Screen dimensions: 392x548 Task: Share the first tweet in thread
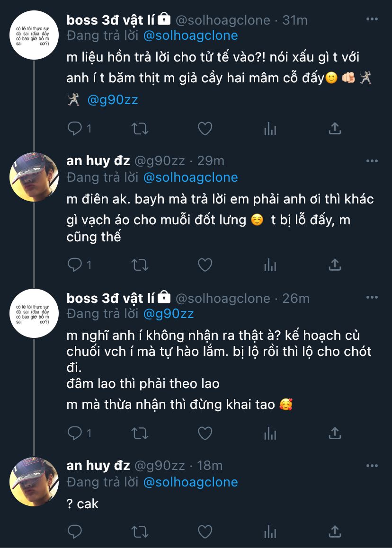tap(335, 128)
